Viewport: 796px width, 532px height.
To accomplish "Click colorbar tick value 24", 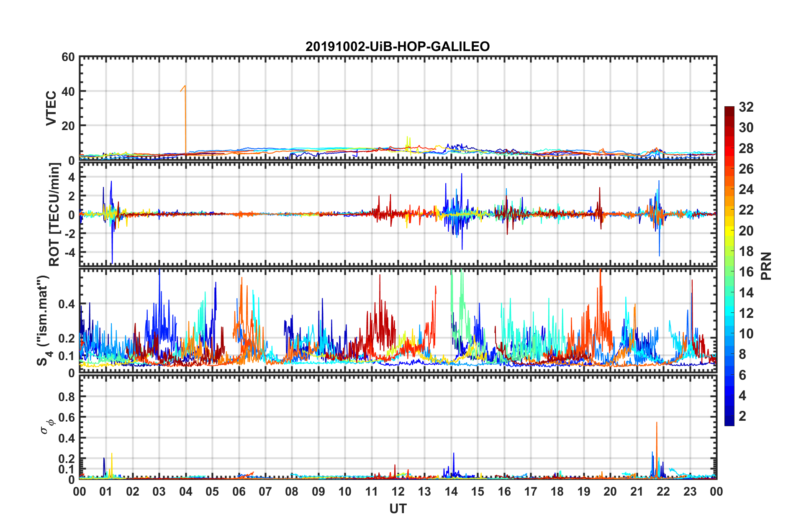I will (x=746, y=189).
